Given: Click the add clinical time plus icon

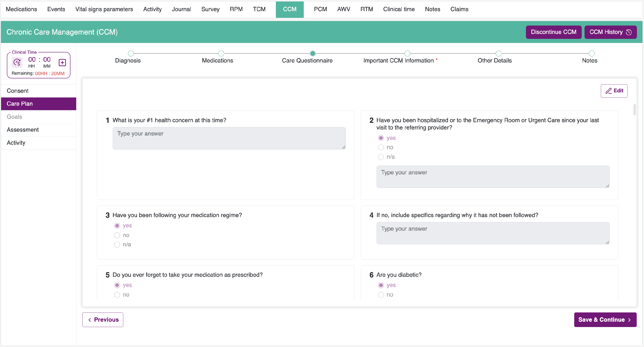Looking at the screenshot, I should point(62,62).
